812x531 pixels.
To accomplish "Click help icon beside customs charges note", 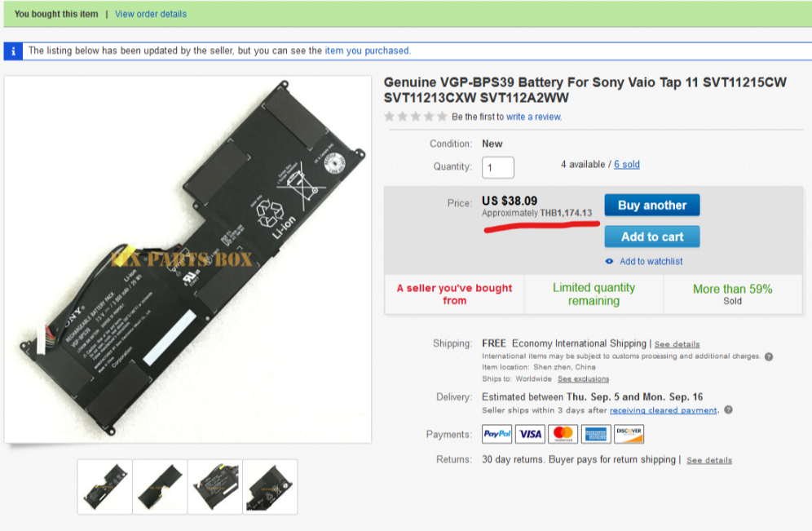I will [769, 356].
